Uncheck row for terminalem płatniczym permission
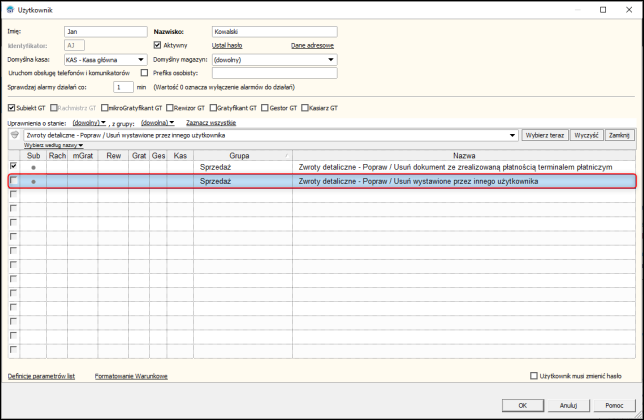The image size is (644, 420). point(14,166)
